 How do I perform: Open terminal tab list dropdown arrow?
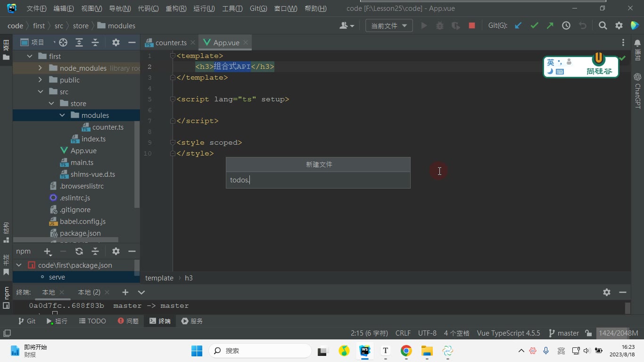[x=141, y=292]
